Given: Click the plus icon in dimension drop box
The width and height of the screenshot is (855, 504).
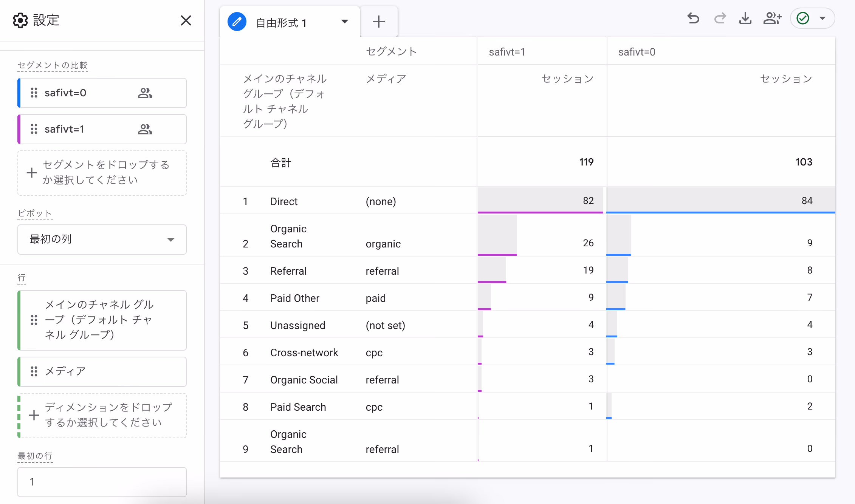Looking at the screenshot, I should click(x=34, y=415).
